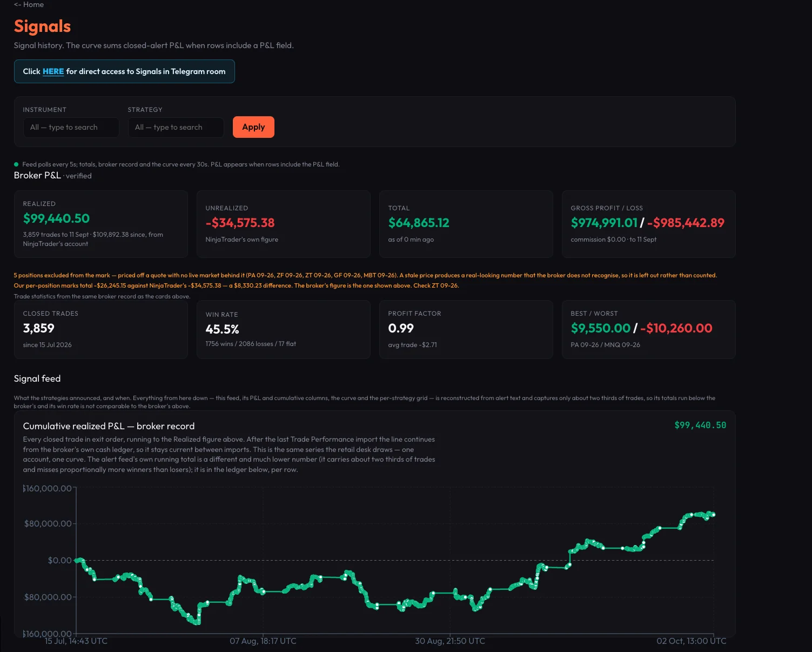Click the 'since 15 Jul 2026' note
This screenshot has height=652, width=812.
point(48,345)
